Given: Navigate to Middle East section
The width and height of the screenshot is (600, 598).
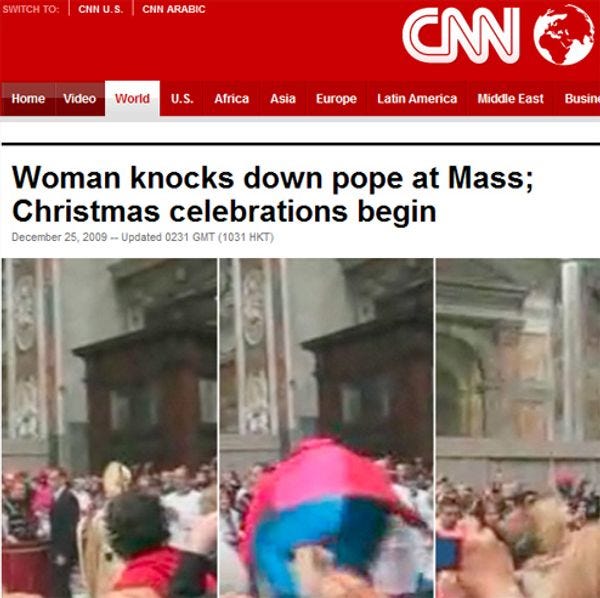Looking at the screenshot, I should [510, 99].
